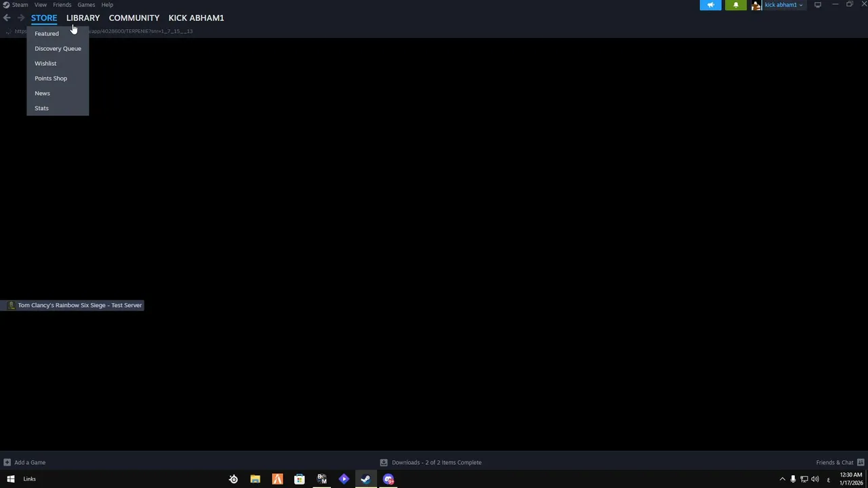868x488 pixels.
Task: Click the Friends & Chat icon
Action: (x=861, y=462)
